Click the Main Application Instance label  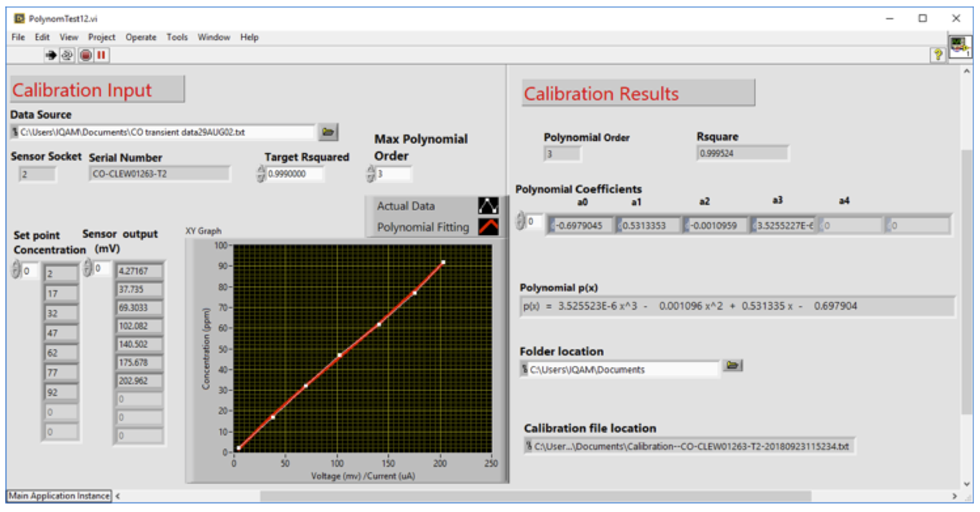click(x=59, y=496)
